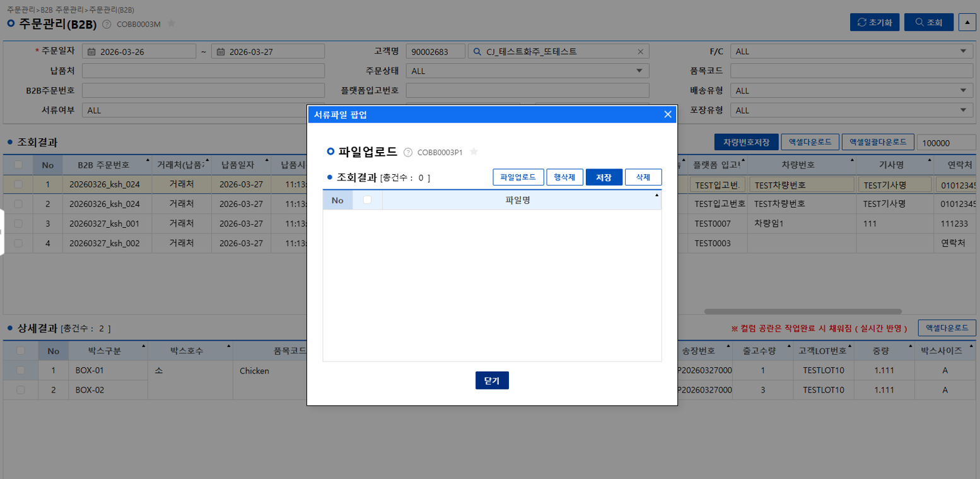Click the help icon beside 주문관리(B2B) title
980x479 pixels.
[x=107, y=24]
